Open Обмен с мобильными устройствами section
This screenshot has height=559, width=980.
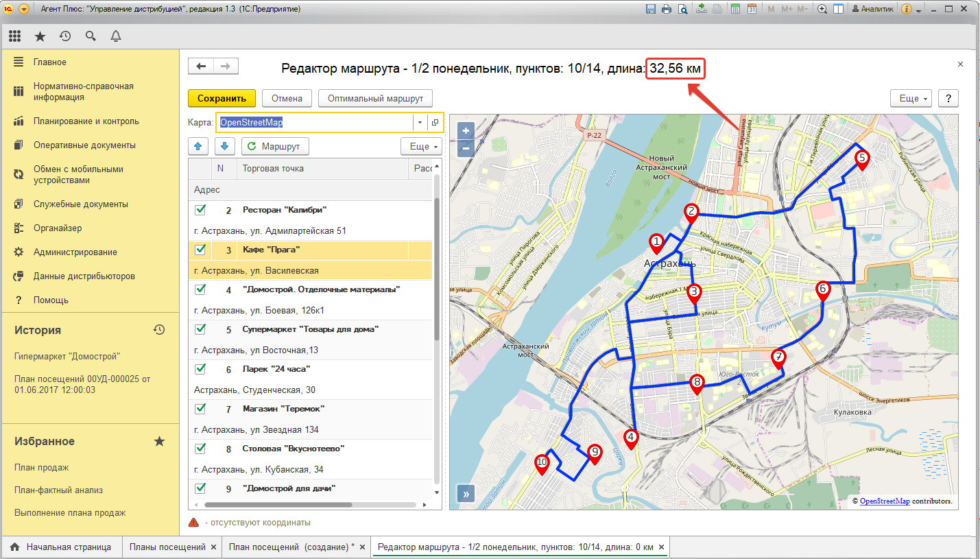point(78,175)
